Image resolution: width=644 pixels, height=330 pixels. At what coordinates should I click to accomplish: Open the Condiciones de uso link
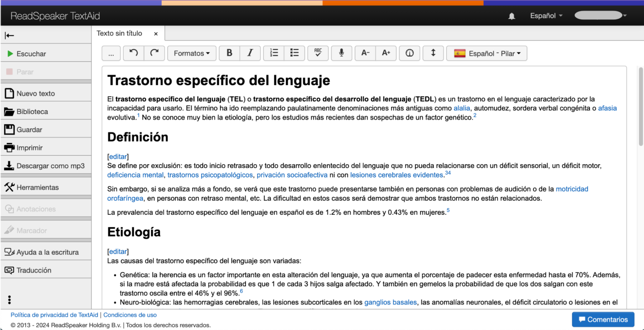pos(130,315)
